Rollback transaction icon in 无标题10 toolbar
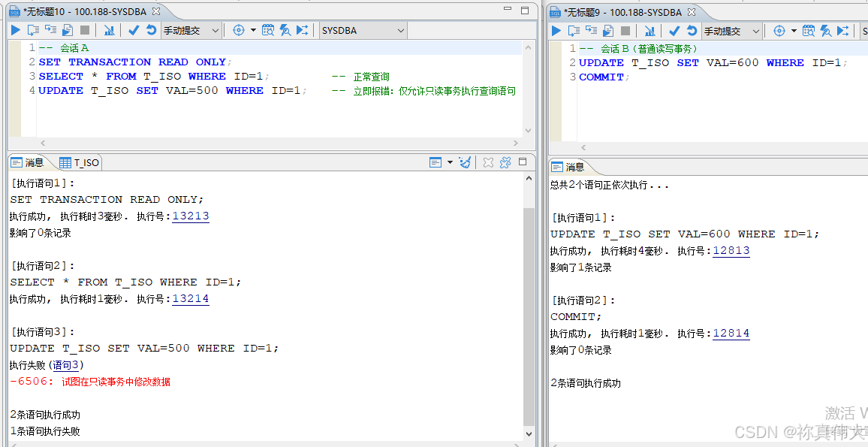Image resolution: width=868 pixels, height=447 pixels. coord(151,31)
